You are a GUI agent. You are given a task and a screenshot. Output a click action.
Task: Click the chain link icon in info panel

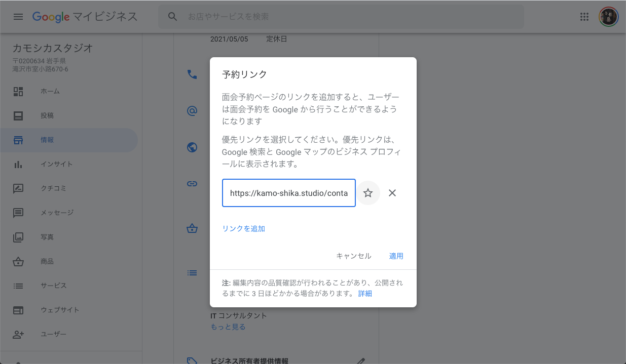[x=192, y=184]
